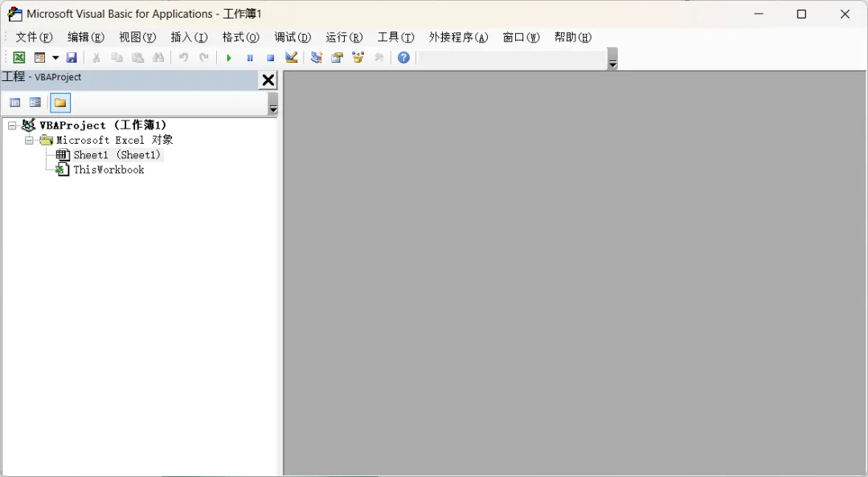Open the 窗口(W) menu
Image resolution: width=868 pixels, height=477 pixels.
521,37
